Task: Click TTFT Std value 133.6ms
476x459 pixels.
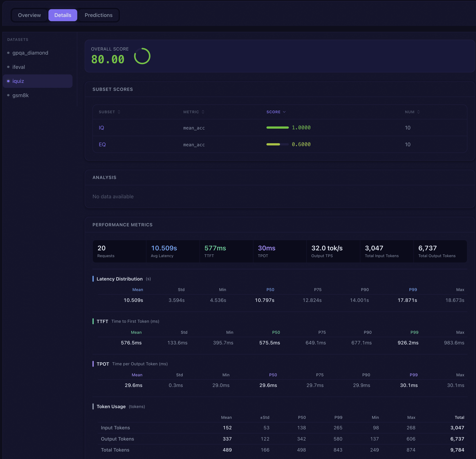Action: (177, 343)
